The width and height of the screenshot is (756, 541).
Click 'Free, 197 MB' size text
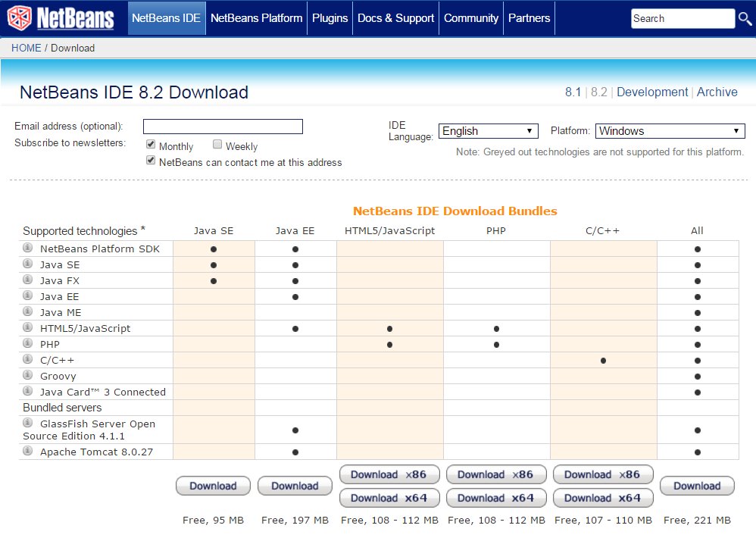click(295, 520)
